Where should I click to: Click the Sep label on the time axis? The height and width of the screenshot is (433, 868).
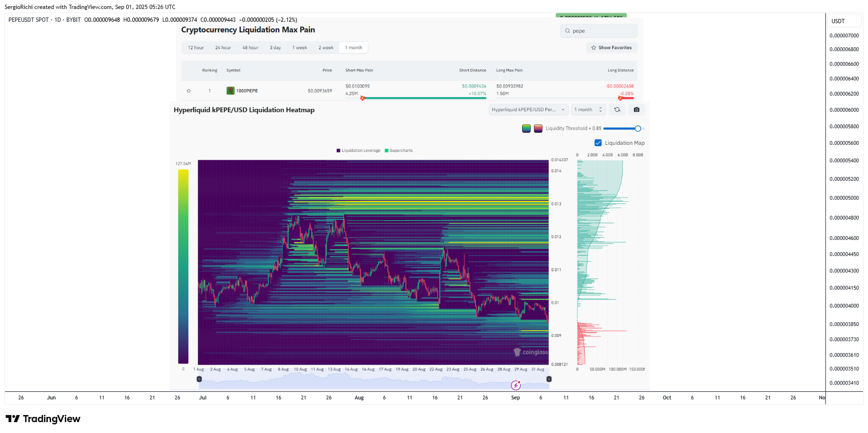coord(516,398)
